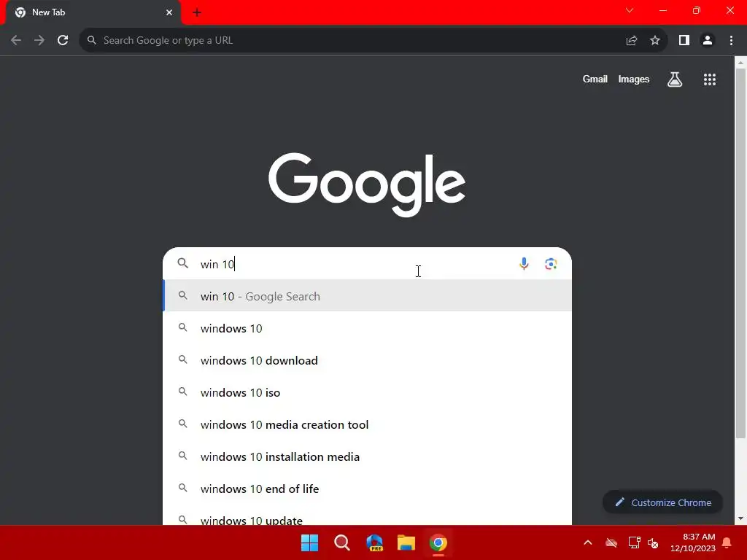Image resolution: width=747 pixels, height=560 pixels.
Task: Open the network tray icon
Action: 634,542
